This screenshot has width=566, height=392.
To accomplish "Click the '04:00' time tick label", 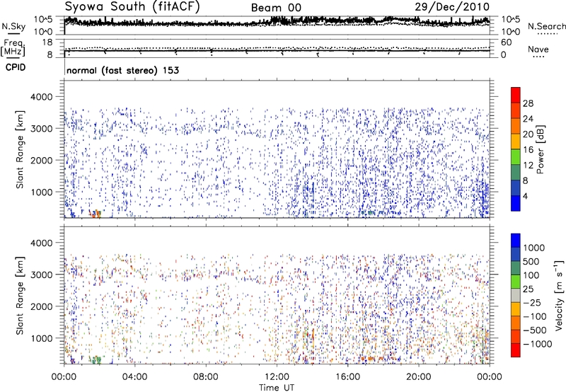I will click(x=134, y=377).
